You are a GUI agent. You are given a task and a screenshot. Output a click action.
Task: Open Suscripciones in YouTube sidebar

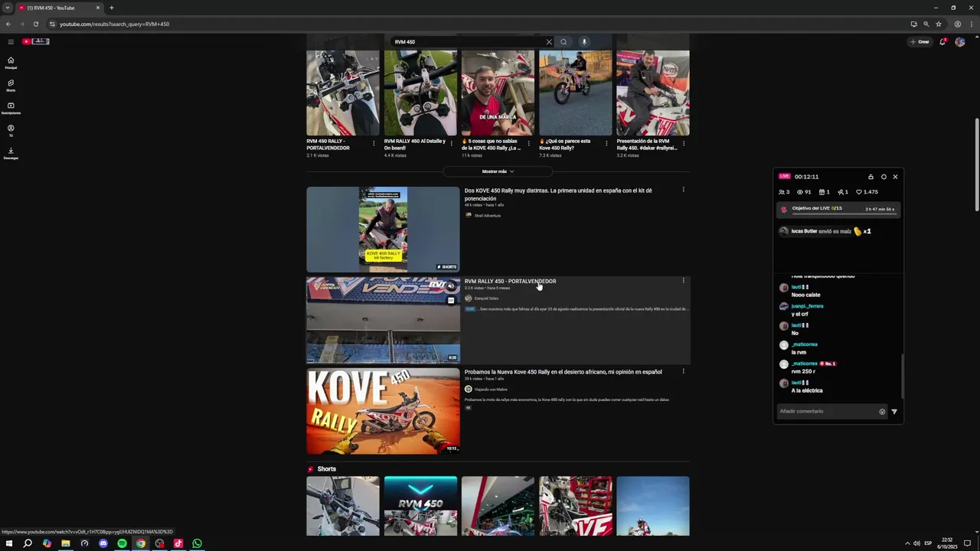[x=11, y=108]
